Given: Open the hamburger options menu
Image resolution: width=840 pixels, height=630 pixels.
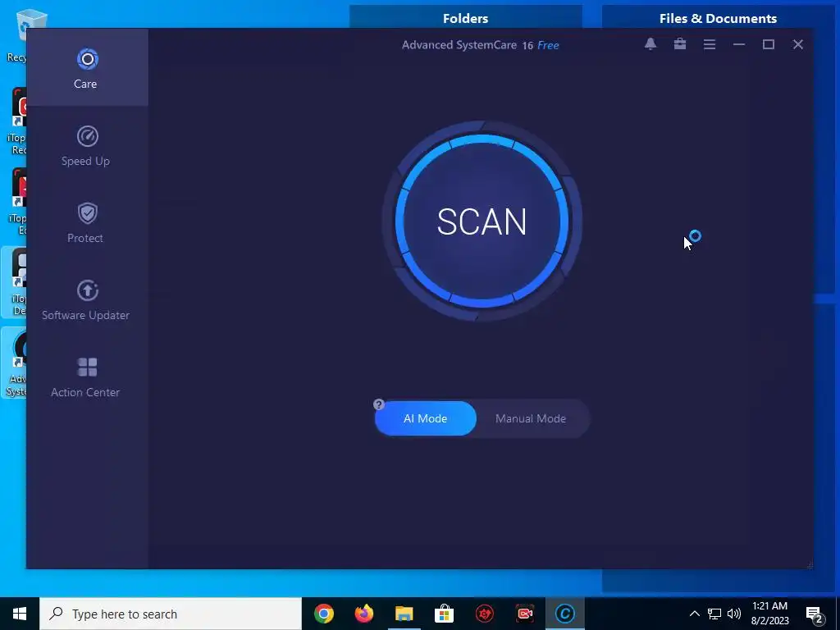Looking at the screenshot, I should click(710, 44).
